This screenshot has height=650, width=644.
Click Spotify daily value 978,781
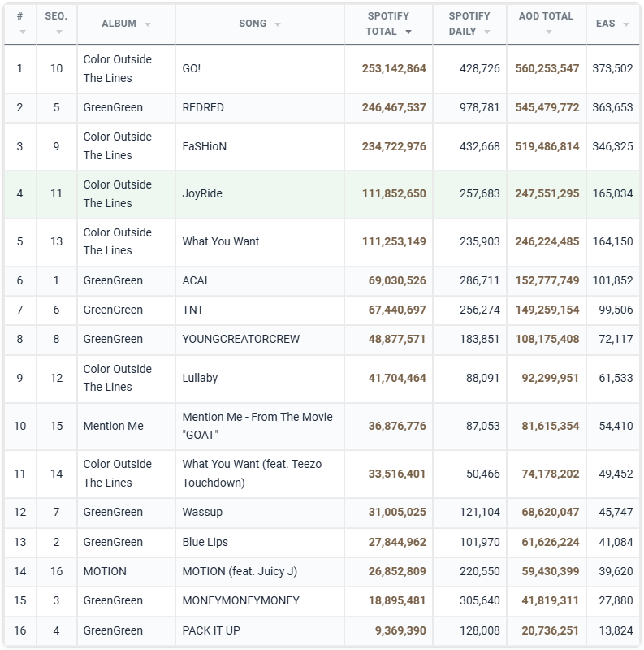click(x=479, y=107)
